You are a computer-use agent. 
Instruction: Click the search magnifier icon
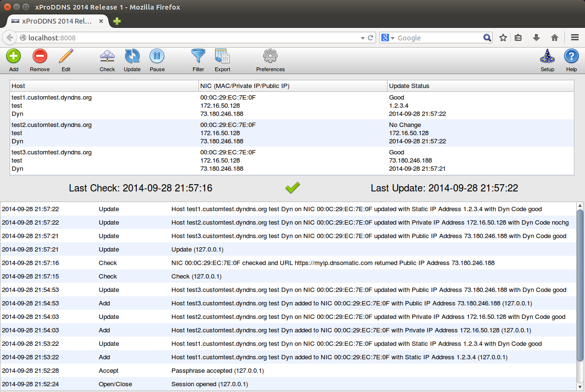[487, 38]
